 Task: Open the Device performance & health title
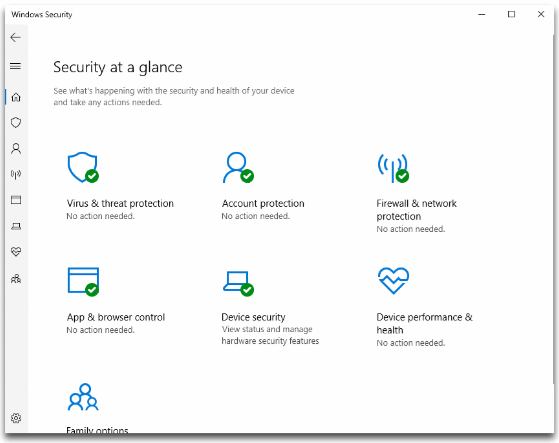[425, 324]
